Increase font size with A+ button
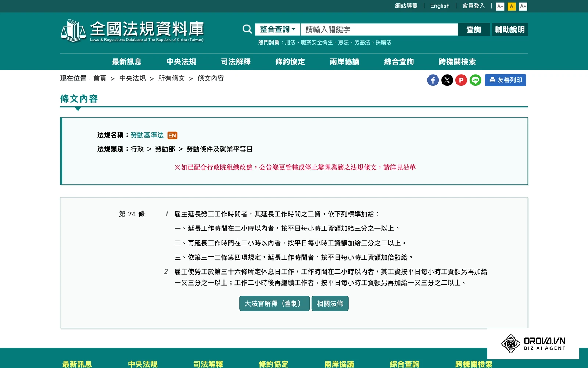 [523, 6]
